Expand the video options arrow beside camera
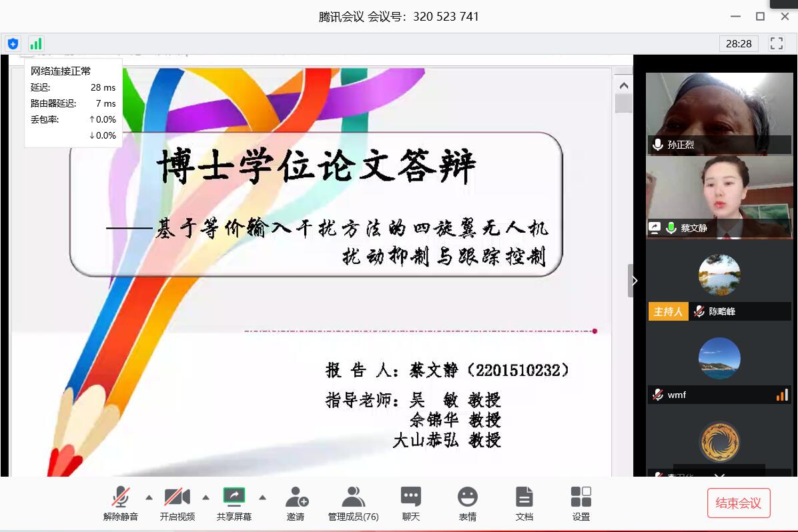 click(206, 497)
